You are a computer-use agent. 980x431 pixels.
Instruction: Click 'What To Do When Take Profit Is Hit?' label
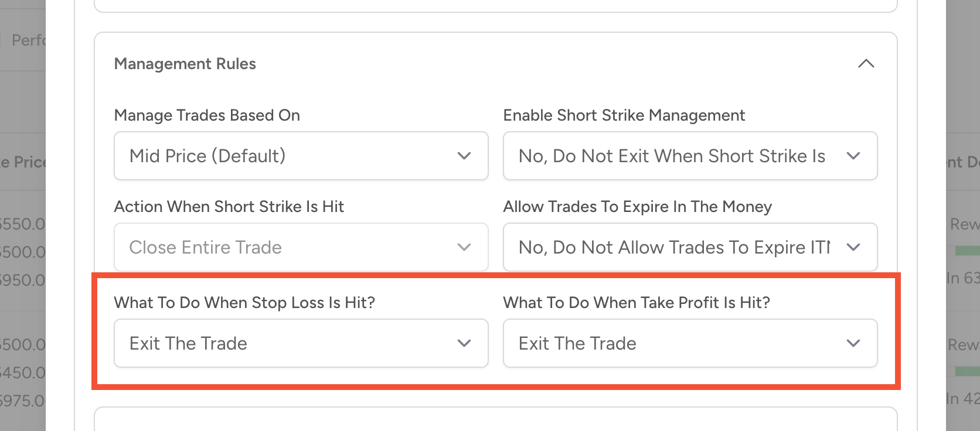pyautogui.click(x=637, y=303)
